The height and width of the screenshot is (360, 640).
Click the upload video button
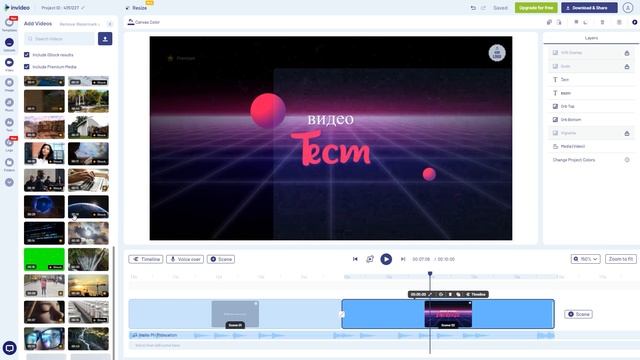[x=105, y=39]
